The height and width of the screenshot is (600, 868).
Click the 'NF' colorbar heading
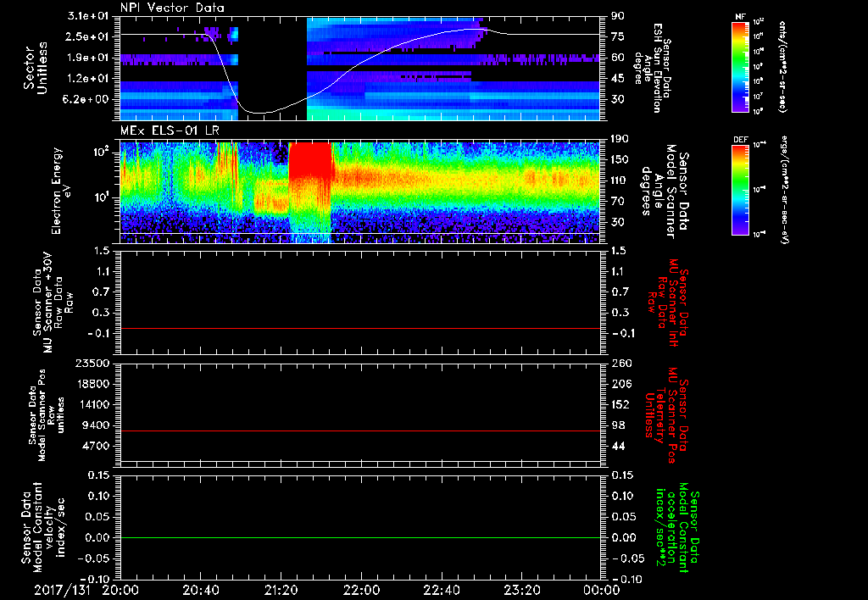(740, 17)
